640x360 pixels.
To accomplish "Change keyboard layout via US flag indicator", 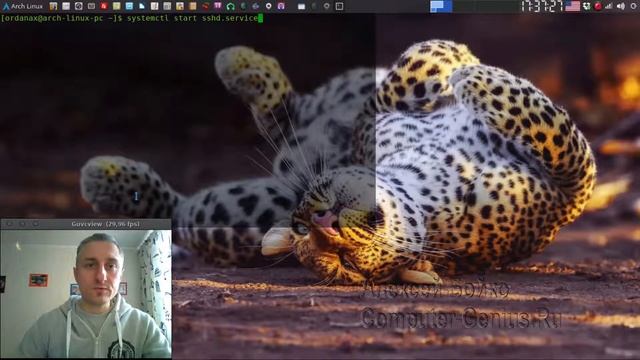I will [572, 6].
